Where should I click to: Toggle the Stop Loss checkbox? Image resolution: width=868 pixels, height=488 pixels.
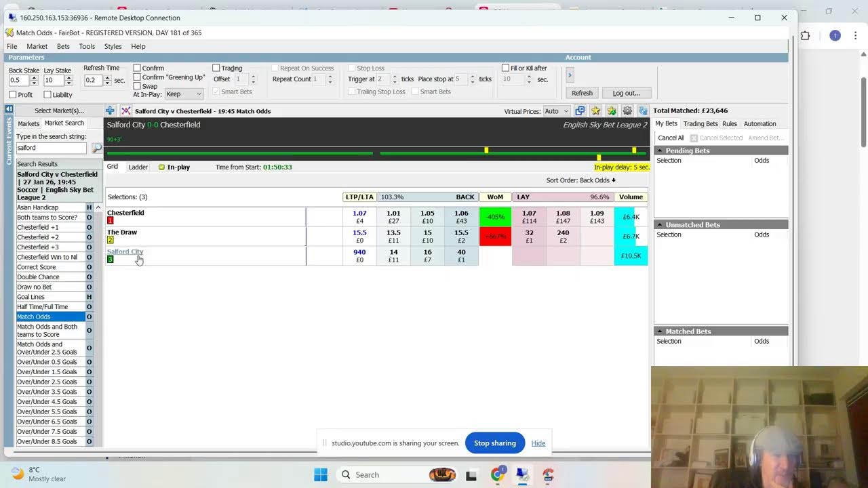pyautogui.click(x=351, y=68)
